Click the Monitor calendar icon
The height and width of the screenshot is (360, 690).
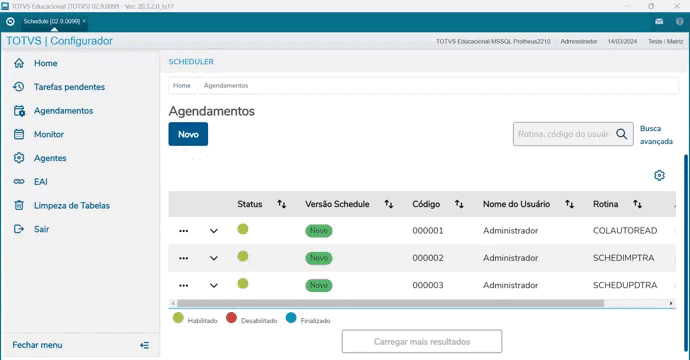[19, 134]
